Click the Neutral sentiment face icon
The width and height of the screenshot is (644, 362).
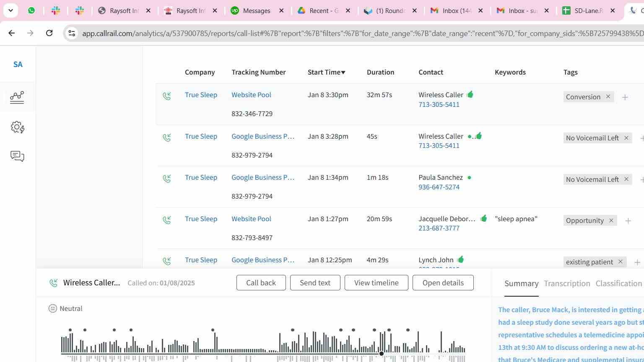(x=53, y=308)
